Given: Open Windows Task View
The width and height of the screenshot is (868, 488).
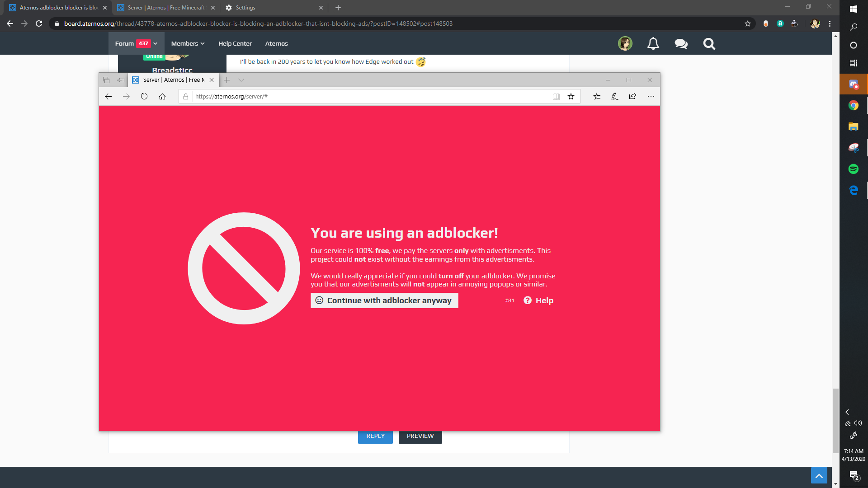Looking at the screenshot, I should (854, 63).
